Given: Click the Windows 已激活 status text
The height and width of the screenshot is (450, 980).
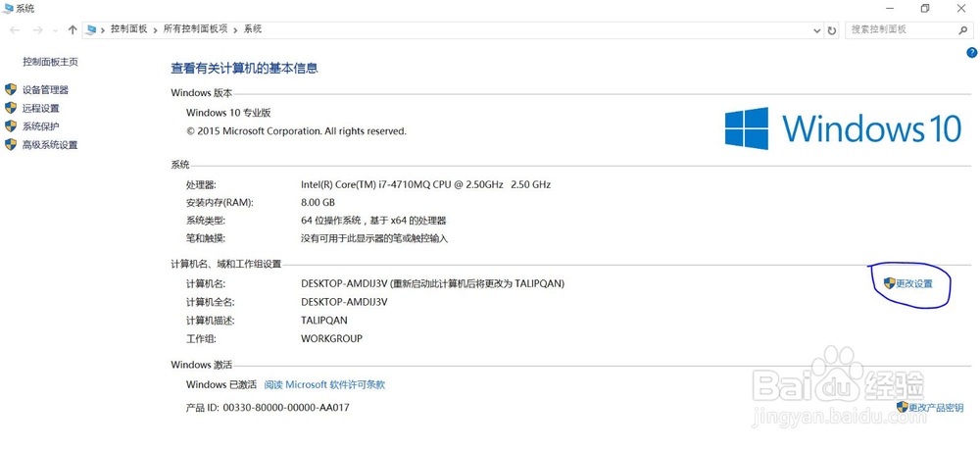Looking at the screenshot, I should (x=221, y=384).
